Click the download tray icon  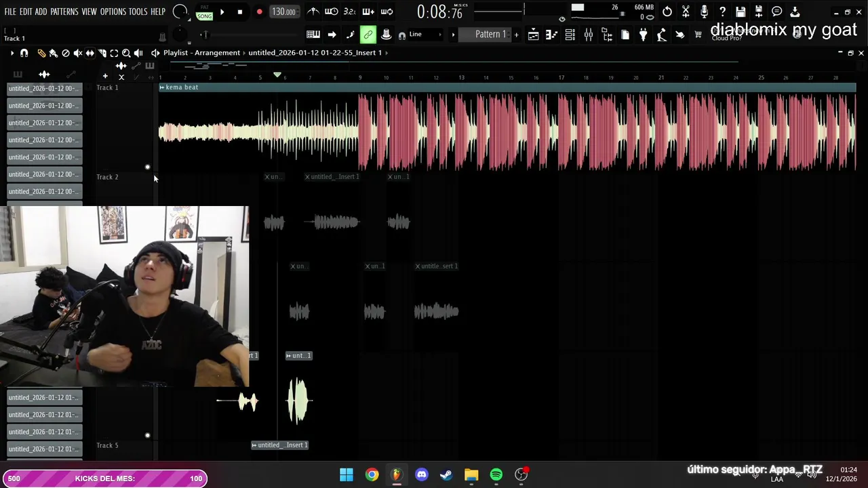[x=795, y=12]
